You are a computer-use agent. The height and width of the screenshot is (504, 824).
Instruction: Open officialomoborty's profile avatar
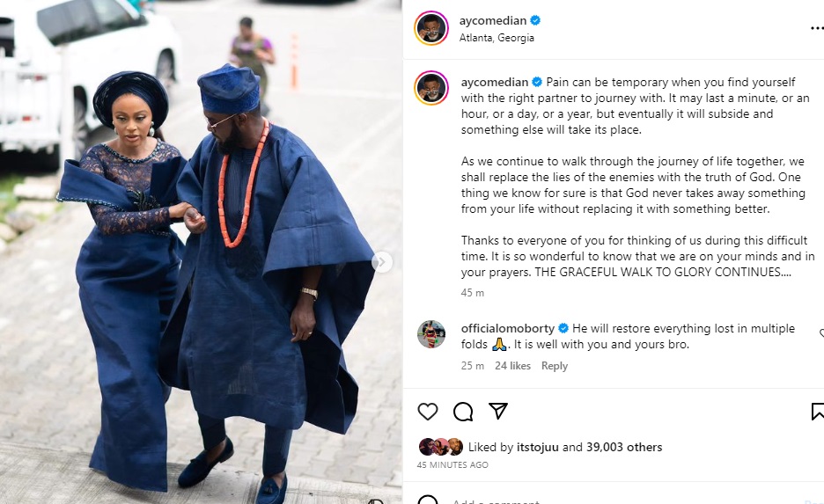click(x=431, y=334)
